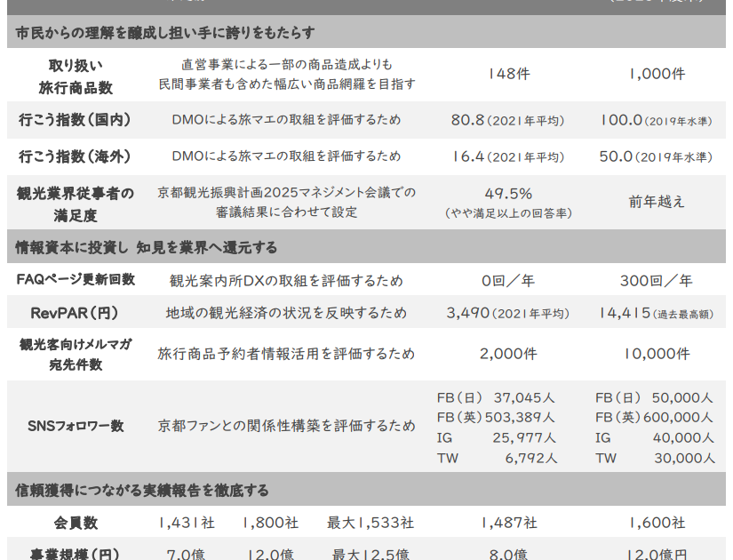Click the 観光業界従事者の満足度 label
This screenshot has width=733, height=560.
click(76, 204)
